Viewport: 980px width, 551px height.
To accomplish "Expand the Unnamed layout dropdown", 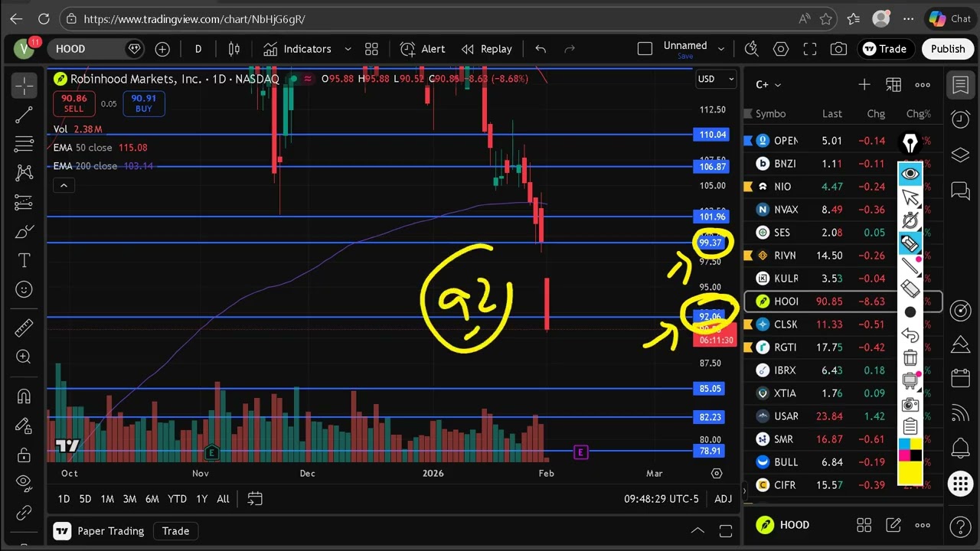I will pyautogui.click(x=720, y=49).
